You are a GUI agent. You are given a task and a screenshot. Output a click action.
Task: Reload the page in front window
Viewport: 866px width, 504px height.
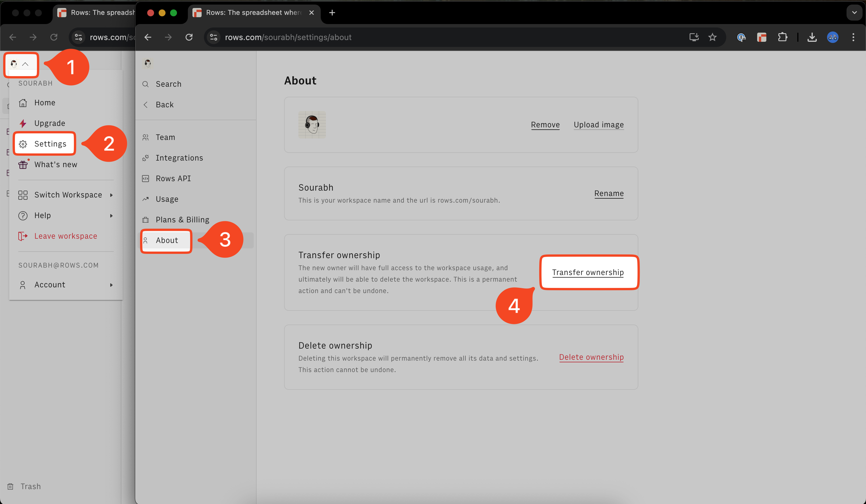(x=189, y=37)
